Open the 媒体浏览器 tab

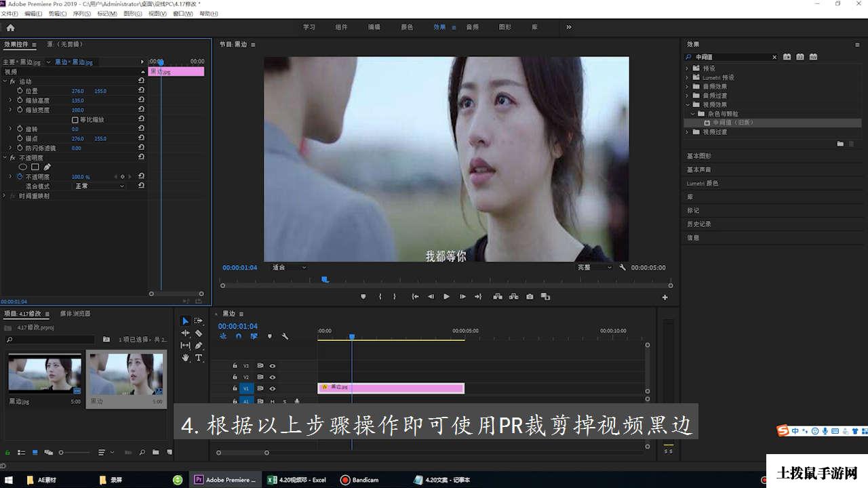pyautogui.click(x=75, y=314)
